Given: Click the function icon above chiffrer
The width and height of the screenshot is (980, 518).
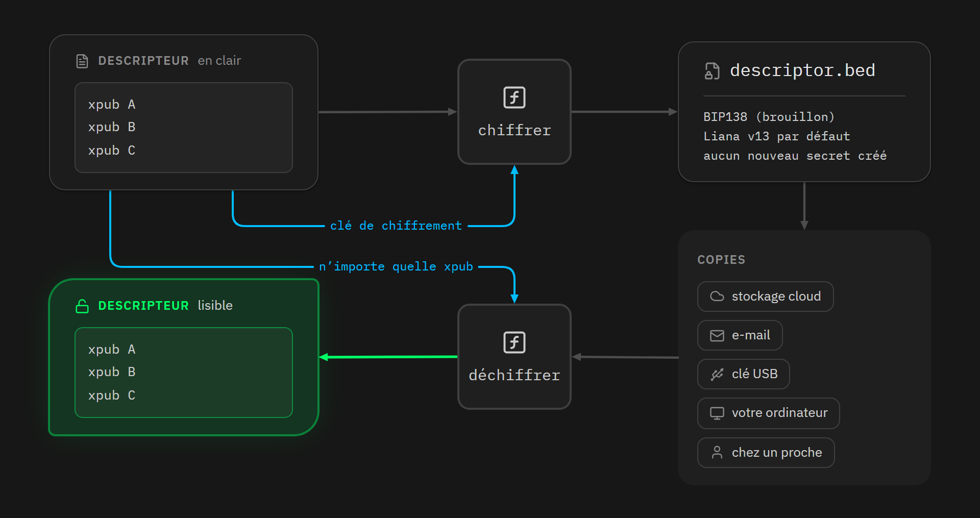Looking at the screenshot, I should pos(514,97).
